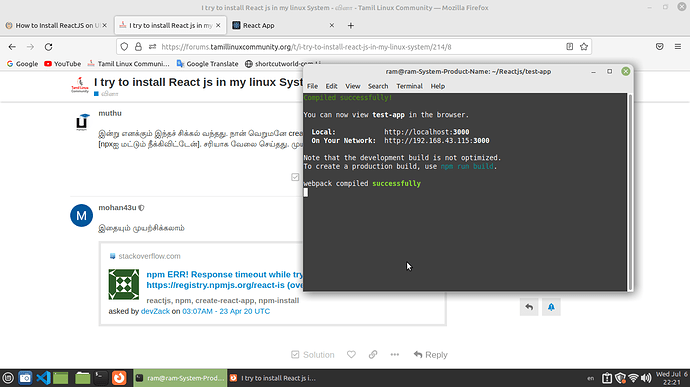This screenshot has width=690, height=387.
Task: Copy link to post with the chain icon
Action: [373, 354]
